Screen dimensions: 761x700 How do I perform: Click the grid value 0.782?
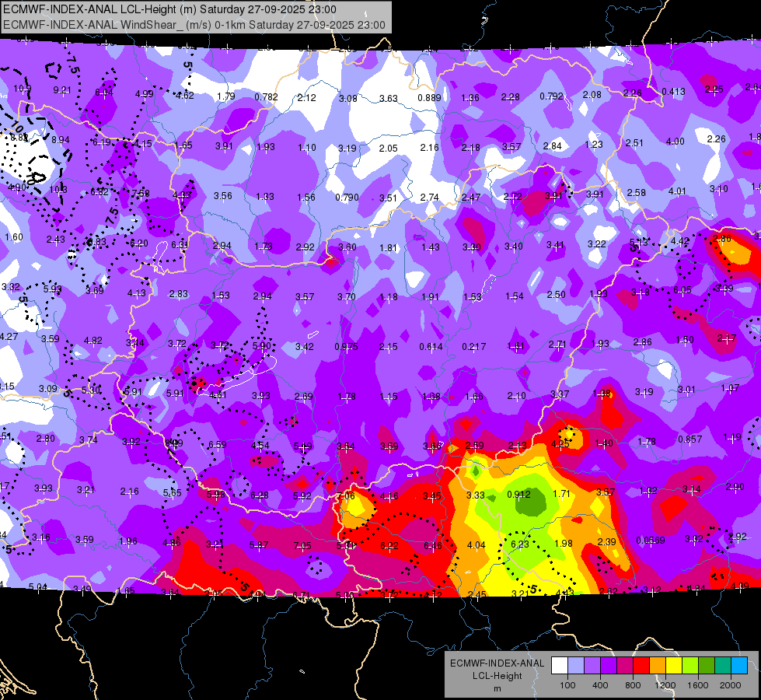click(266, 97)
